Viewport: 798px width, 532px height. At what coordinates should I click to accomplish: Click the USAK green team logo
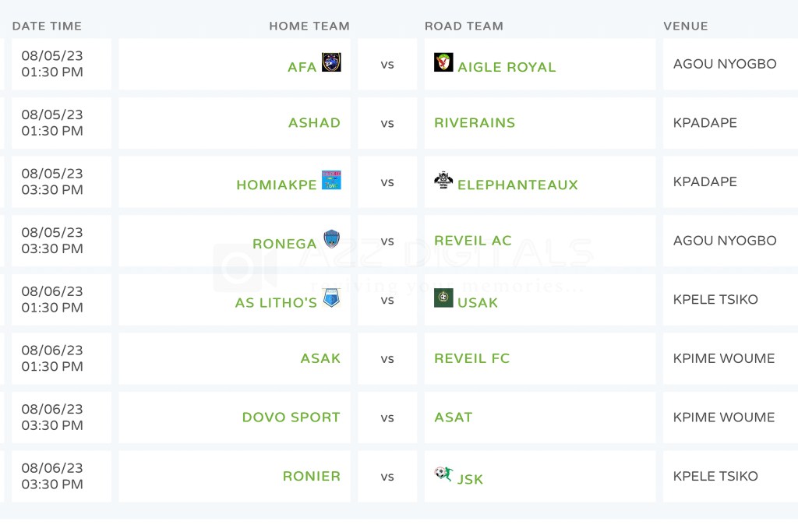443,298
